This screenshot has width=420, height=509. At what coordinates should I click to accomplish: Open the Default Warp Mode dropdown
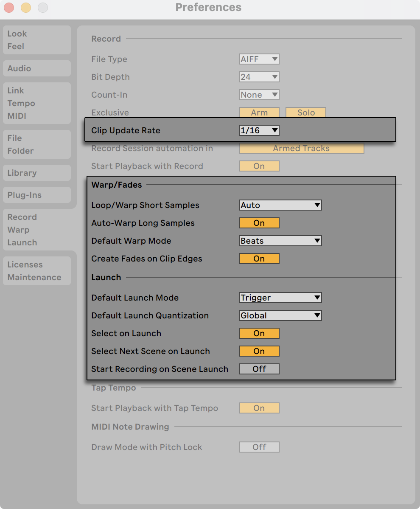click(x=280, y=241)
